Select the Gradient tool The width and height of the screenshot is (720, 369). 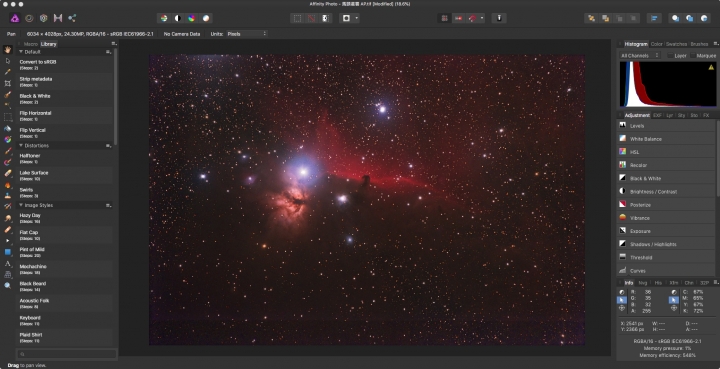pos(8,139)
